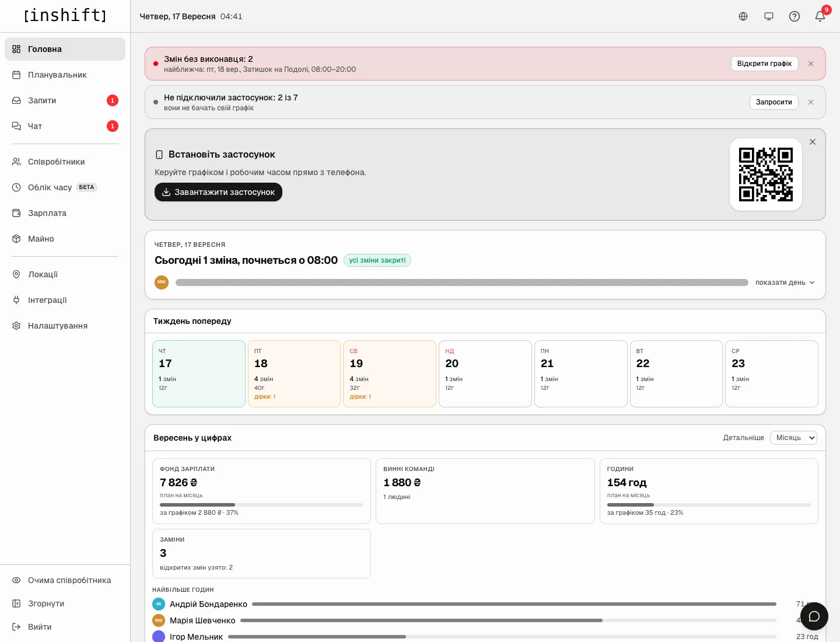Open the language globe icon
Screen dimensions: 840x642
pos(743,16)
